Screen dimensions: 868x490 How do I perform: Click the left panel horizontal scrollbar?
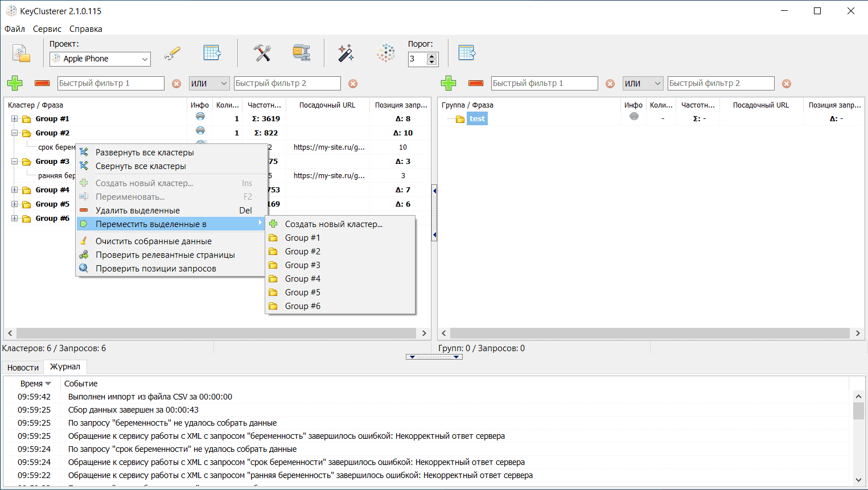[216, 333]
